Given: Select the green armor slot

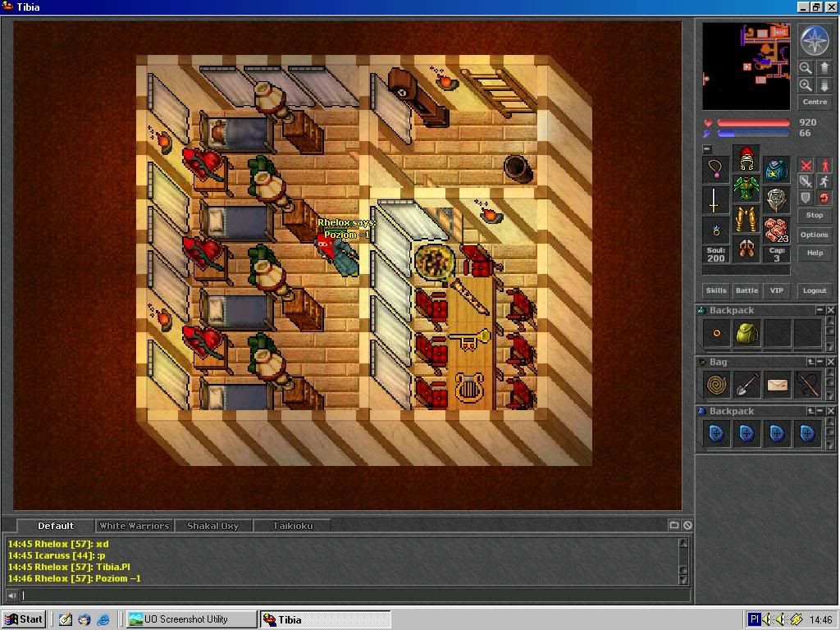Looking at the screenshot, I should click(746, 188).
